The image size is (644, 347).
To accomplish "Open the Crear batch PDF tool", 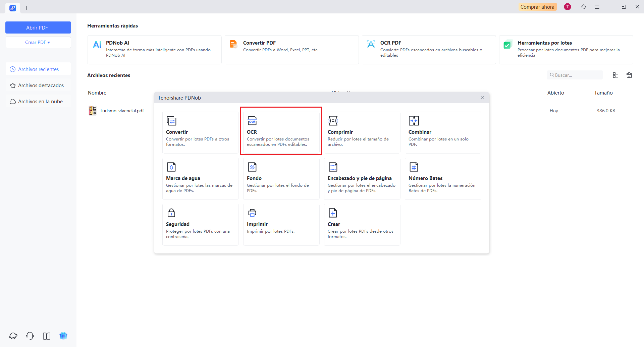I will click(x=362, y=225).
